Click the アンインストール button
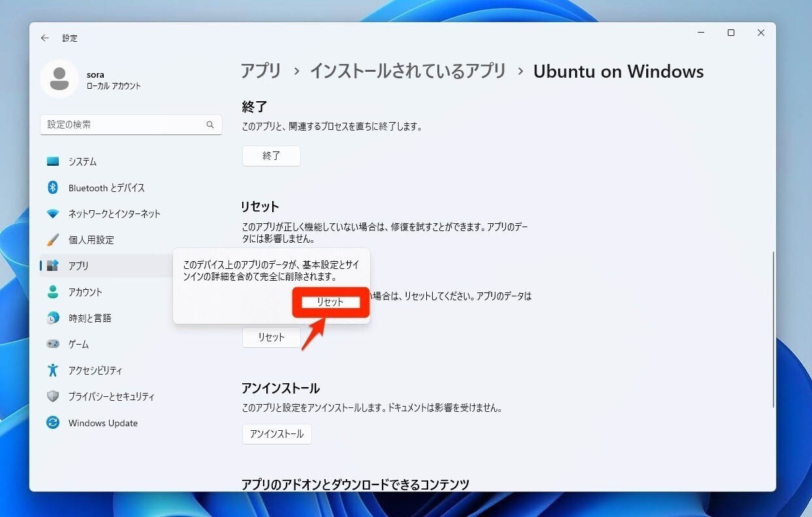The height and width of the screenshot is (517, 812). click(x=277, y=434)
